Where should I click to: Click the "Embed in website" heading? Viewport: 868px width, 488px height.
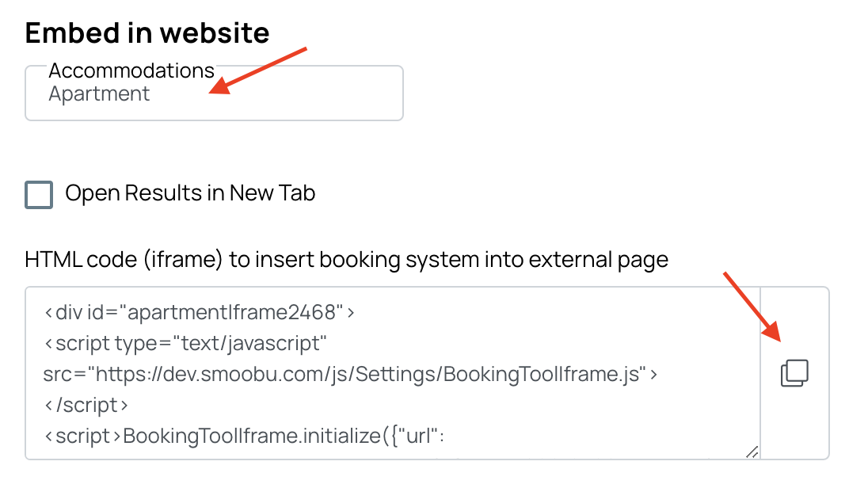pos(147,32)
